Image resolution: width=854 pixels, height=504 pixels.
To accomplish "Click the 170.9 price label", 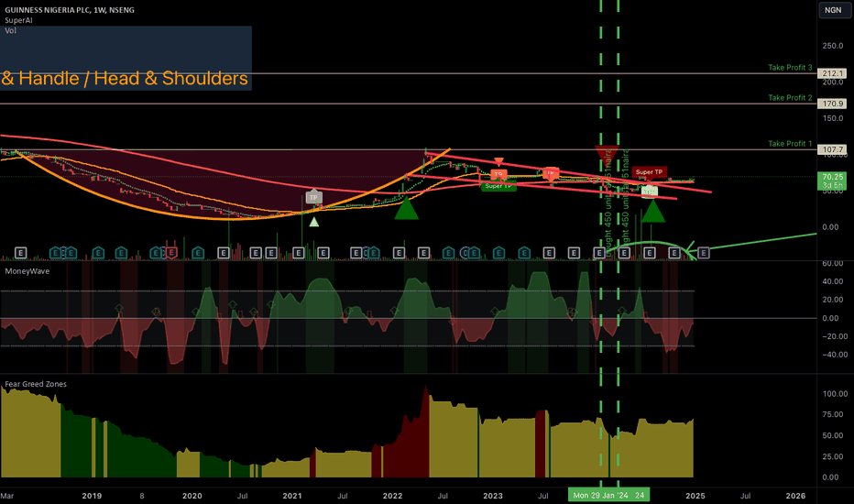I will 832,104.
